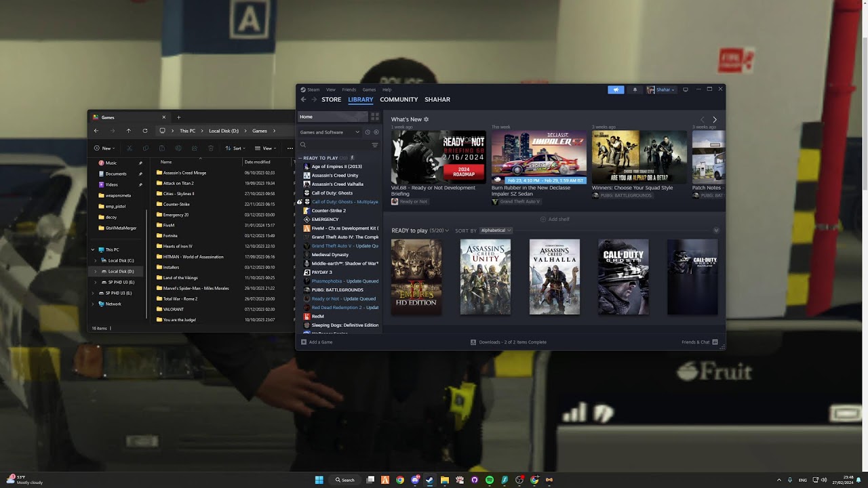Expand Network node in File Explorer
The height and width of the screenshot is (488, 868).
click(x=93, y=304)
